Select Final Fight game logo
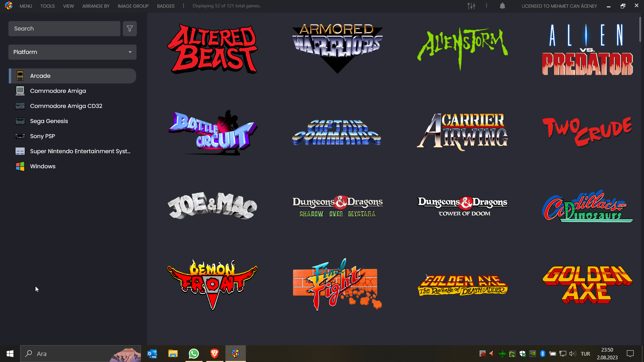This screenshot has height=362, width=644. (x=337, y=285)
